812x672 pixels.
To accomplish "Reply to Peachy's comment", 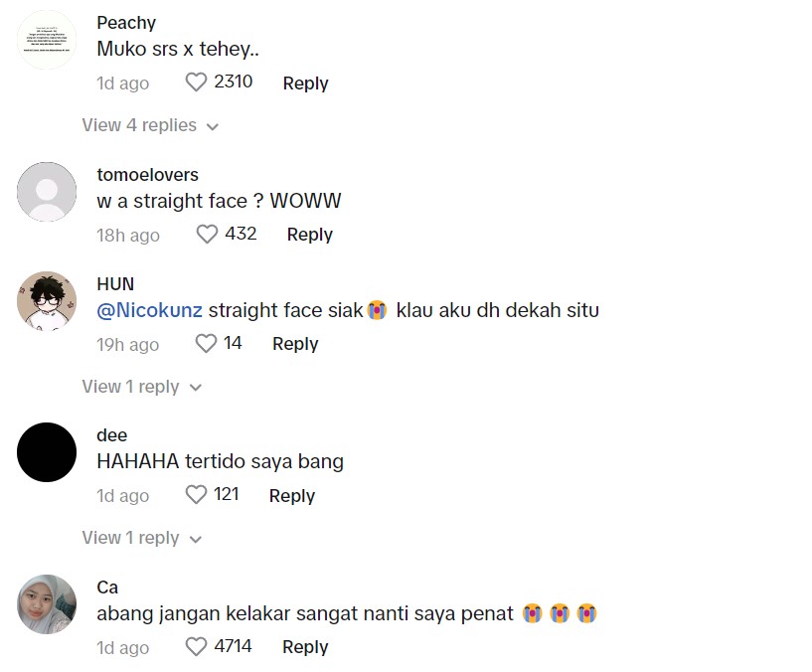I will click(305, 84).
